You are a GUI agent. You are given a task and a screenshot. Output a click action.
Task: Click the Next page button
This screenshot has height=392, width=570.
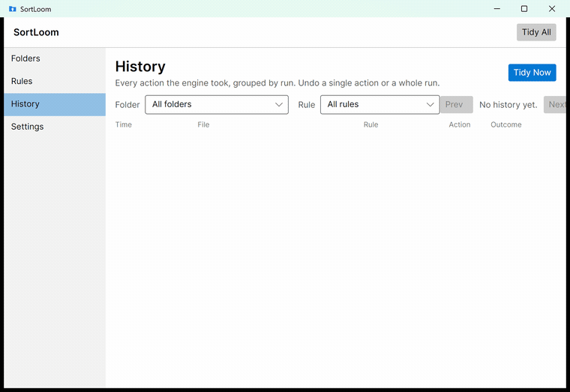point(555,105)
